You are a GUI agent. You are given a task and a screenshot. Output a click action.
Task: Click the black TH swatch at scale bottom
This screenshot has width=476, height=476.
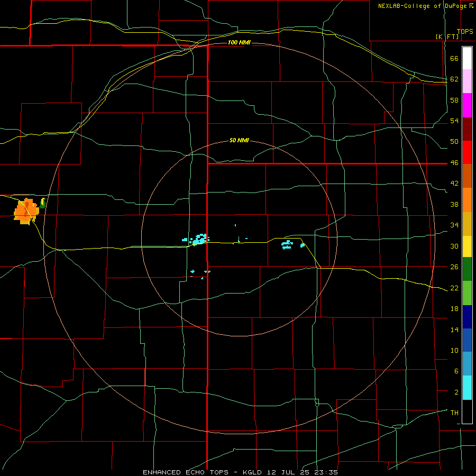tap(467, 411)
